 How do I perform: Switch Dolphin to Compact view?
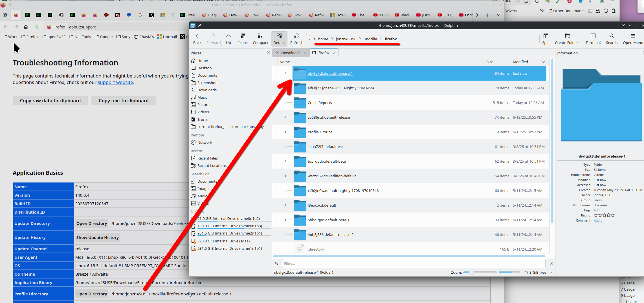point(260,39)
